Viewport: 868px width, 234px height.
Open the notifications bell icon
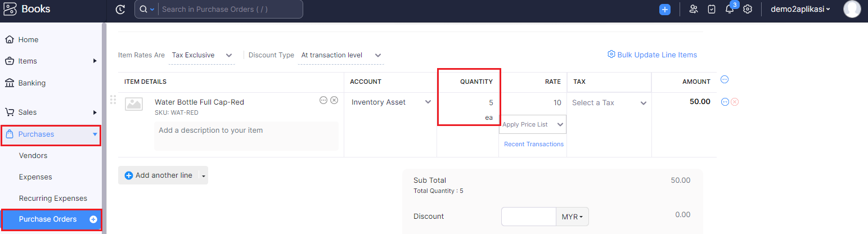730,9
